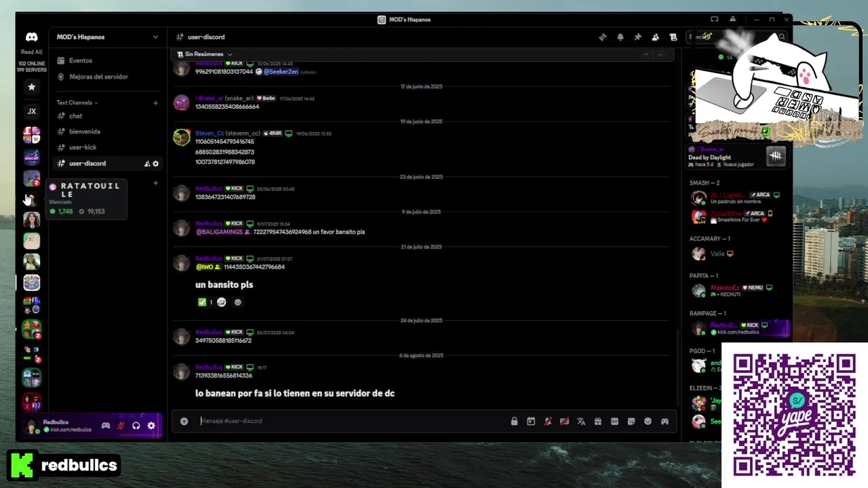Edit user-discord channel settings gear
Screen dimensions: 868x488
click(x=156, y=163)
